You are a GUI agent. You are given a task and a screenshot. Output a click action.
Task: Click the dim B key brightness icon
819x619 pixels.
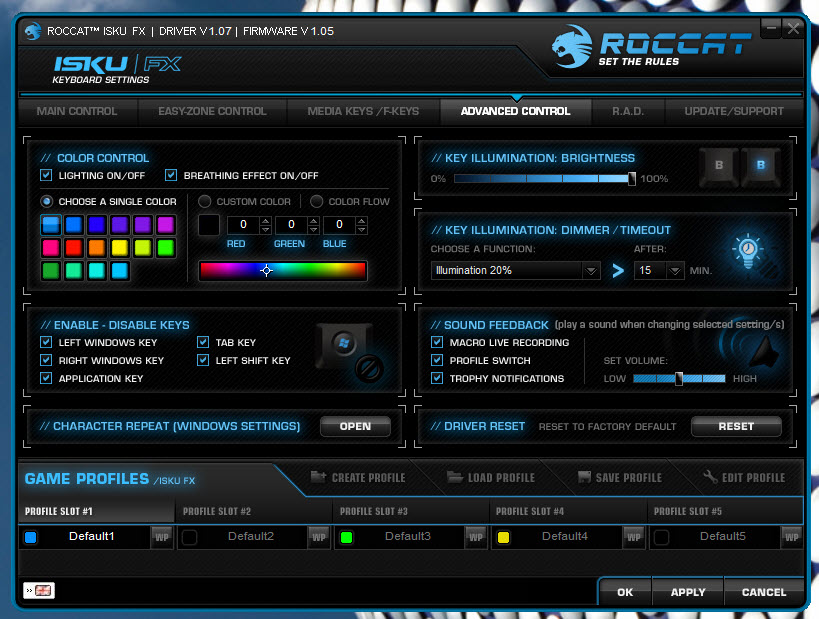(x=719, y=166)
